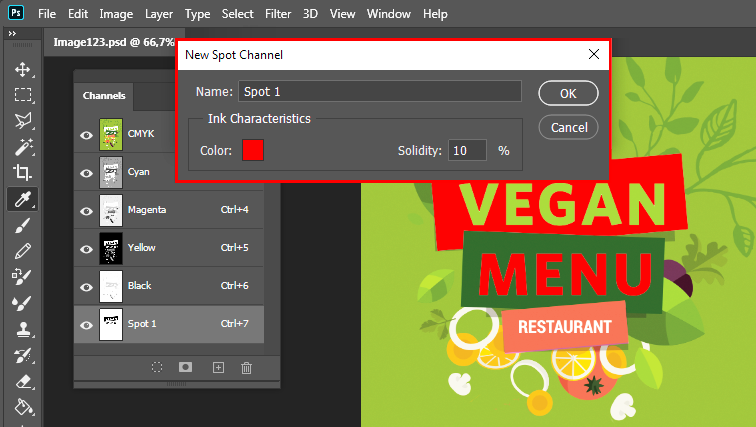Screen dimensions: 756x427
Task: Click OK in New Spot Channel dialog
Action: (x=568, y=93)
